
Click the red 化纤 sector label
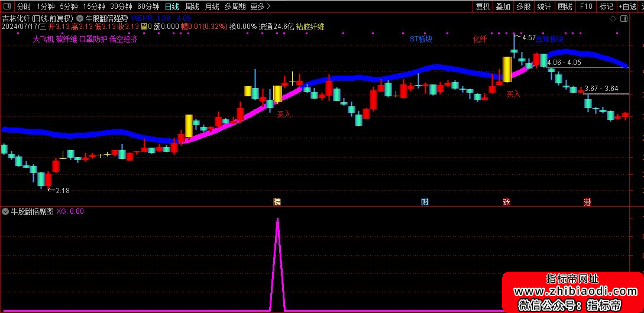tap(480, 39)
